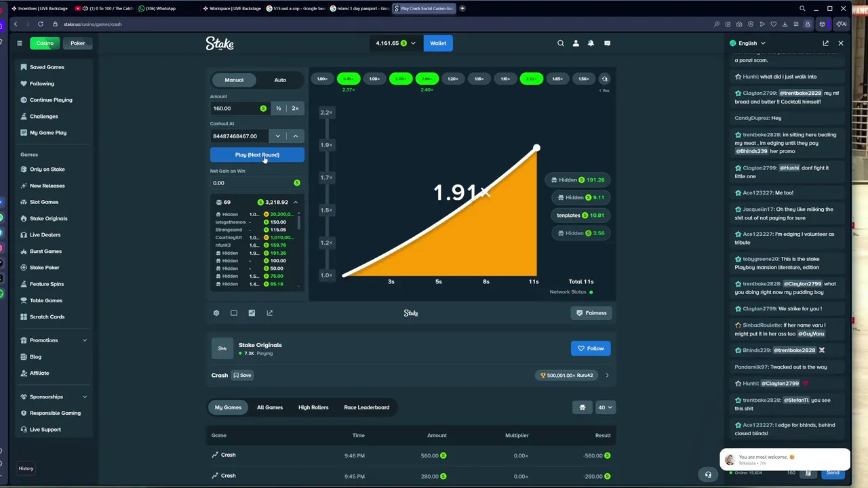Screen dimensions: 868x488
Task: Open live stats chart icon below the game
Action: pyautogui.click(x=252, y=313)
